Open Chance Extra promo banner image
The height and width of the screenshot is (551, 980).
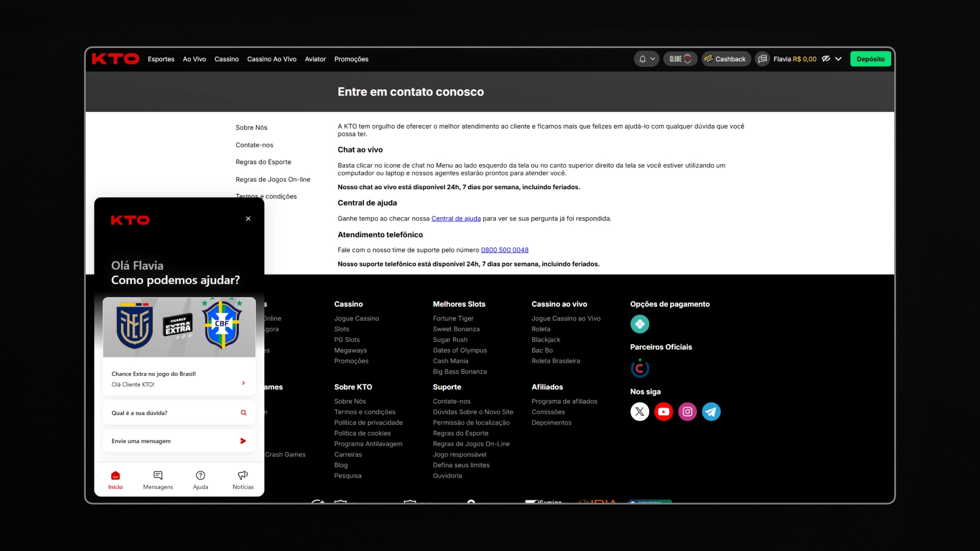pyautogui.click(x=179, y=327)
